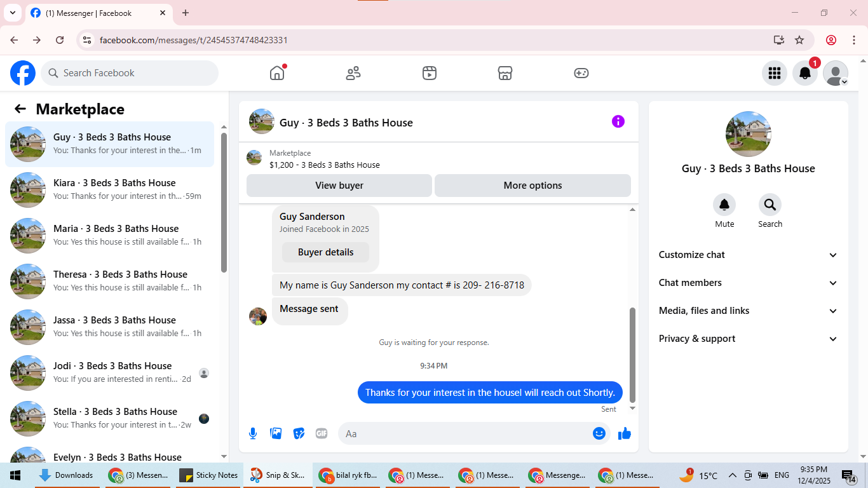This screenshot has width=868, height=488.
Task: Close the Messenger browser tab
Action: (x=163, y=13)
